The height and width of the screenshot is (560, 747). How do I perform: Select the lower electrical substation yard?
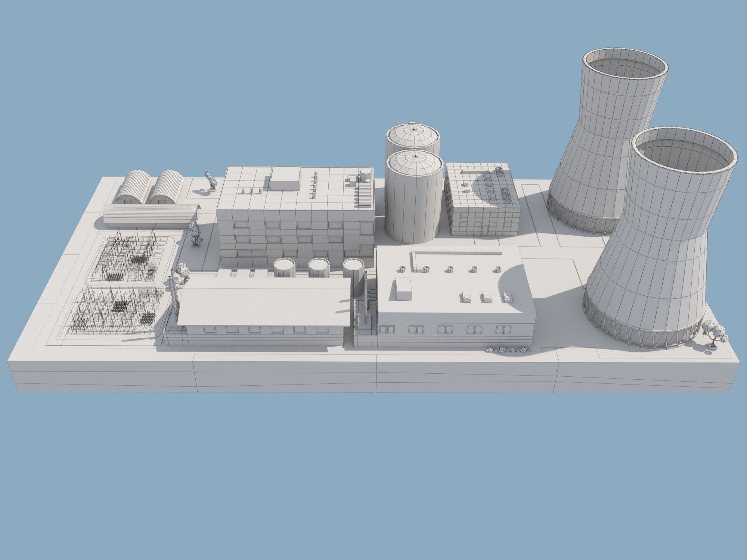coord(117,312)
